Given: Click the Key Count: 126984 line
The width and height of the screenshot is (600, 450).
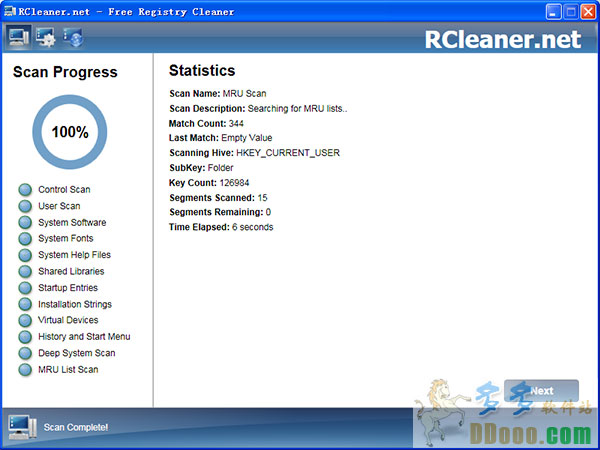Looking at the screenshot, I should point(209,183).
